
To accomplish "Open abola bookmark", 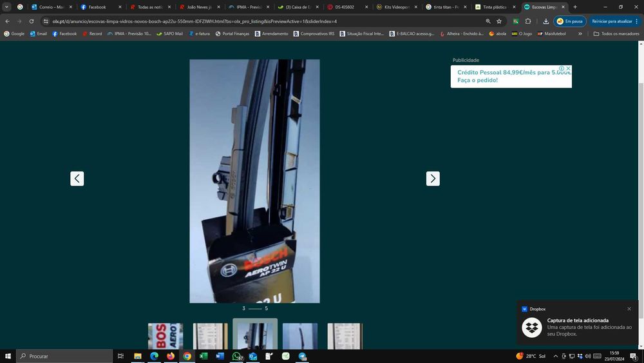I will click(497, 34).
